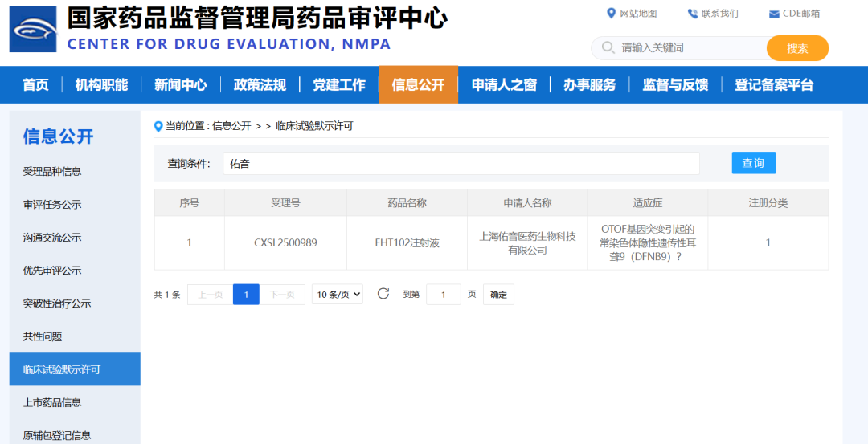This screenshot has width=868, height=444.
Task: Click the 确定 page jump button
Action: tap(498, 295)
